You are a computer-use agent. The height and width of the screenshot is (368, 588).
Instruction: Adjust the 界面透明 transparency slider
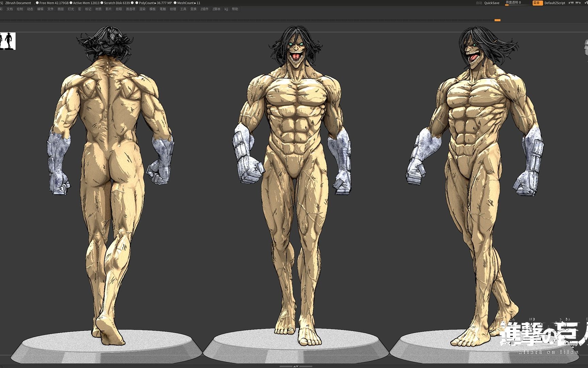tap(518, 3)
